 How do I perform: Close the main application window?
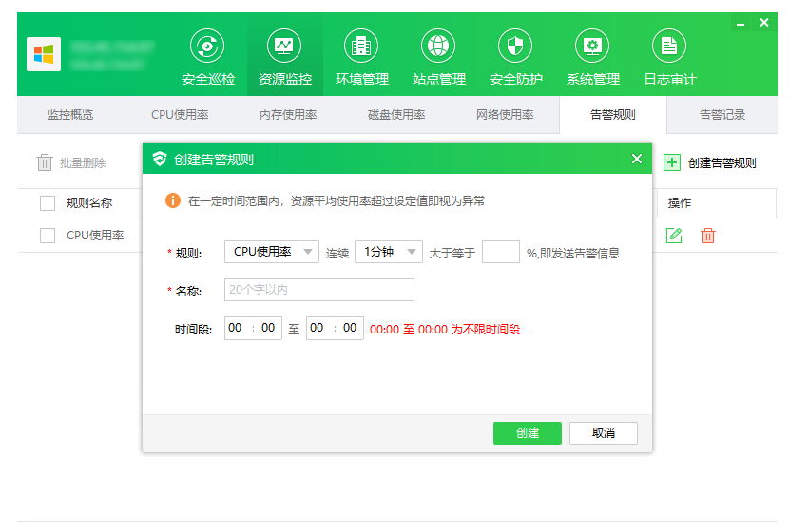click(764, 23)
